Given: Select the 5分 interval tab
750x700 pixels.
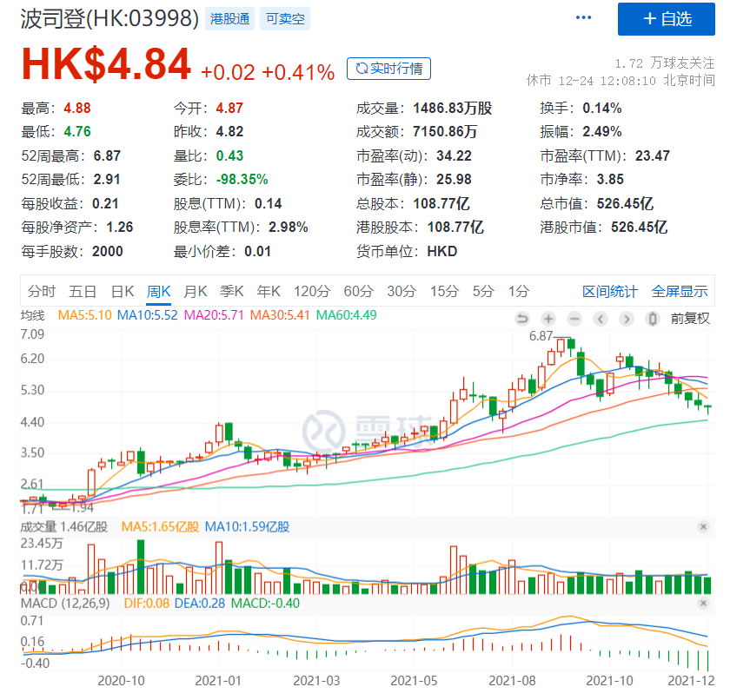Looking at the screenshot, I should pyautogui.click(x=483, y=291).
